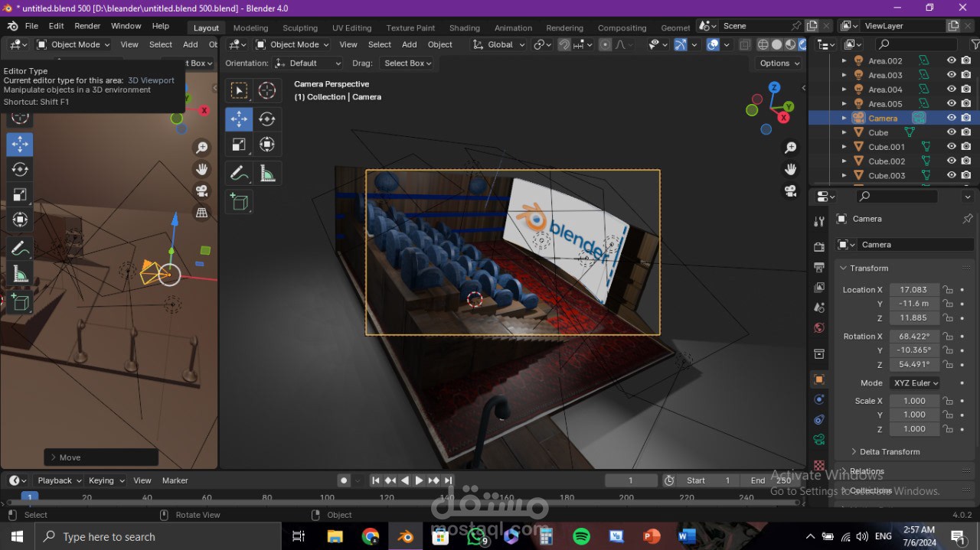The height and width of the screenshot is (550, 980).
Task: Select the Select Box tool in main viewport
Action: (239, 90)
